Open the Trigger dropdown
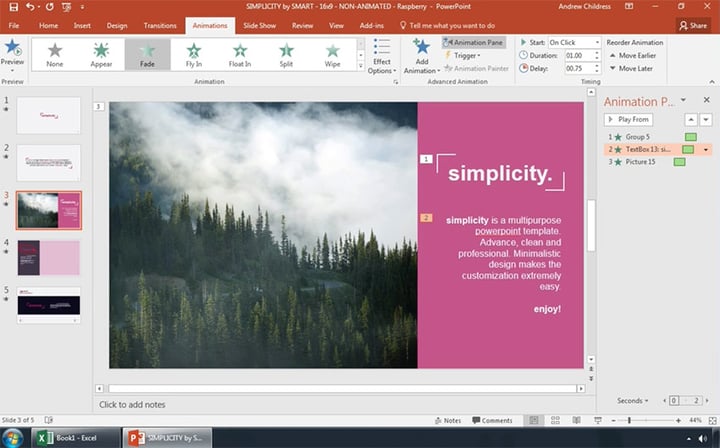 click(x=463, y=56)
